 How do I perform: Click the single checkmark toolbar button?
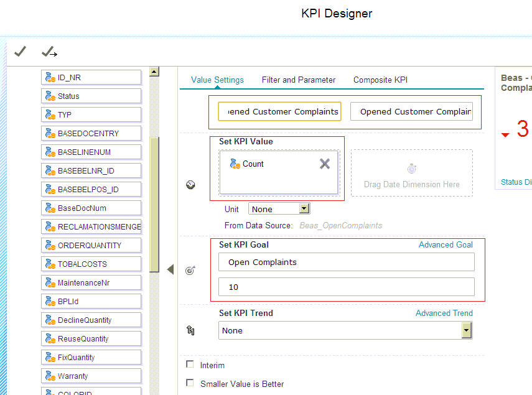(19, 52)
